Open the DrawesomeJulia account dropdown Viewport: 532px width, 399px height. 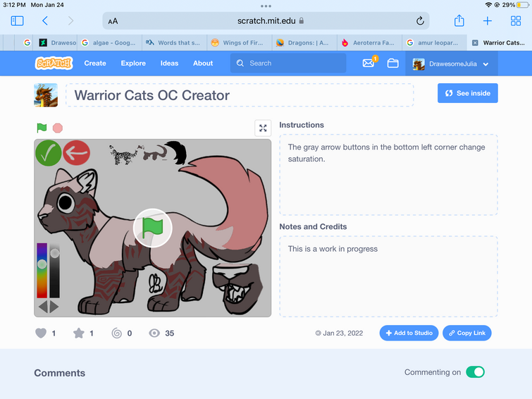pos(451,63)
